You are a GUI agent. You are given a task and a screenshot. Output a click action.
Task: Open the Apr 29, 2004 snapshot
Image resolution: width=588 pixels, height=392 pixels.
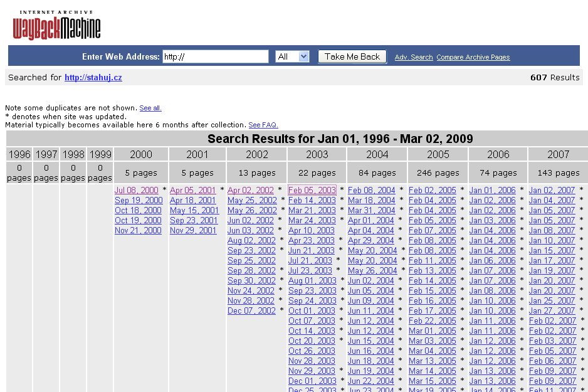click(x=371, y=240)
